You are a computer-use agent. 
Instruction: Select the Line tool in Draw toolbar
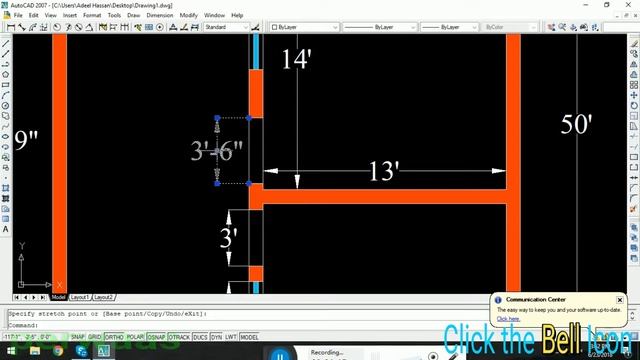coord(5,44)
